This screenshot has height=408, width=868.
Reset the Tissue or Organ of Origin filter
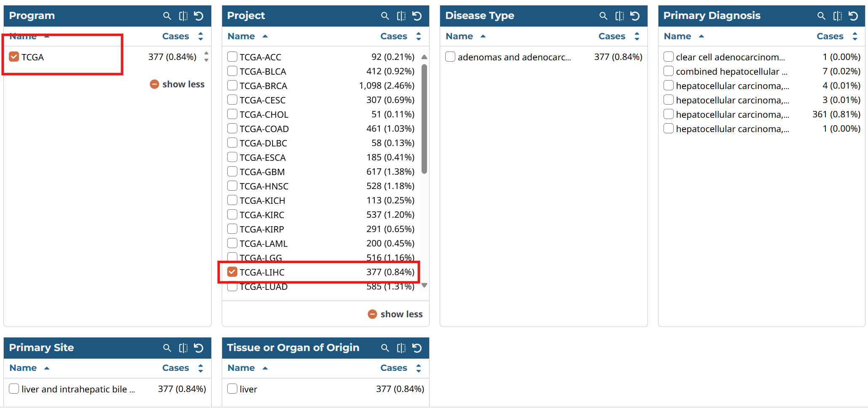[x=417, y=348]
